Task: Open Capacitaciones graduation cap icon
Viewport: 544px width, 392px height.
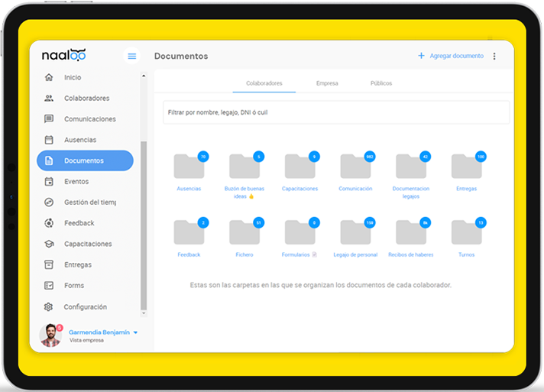Action: click(x=49, y=244)
